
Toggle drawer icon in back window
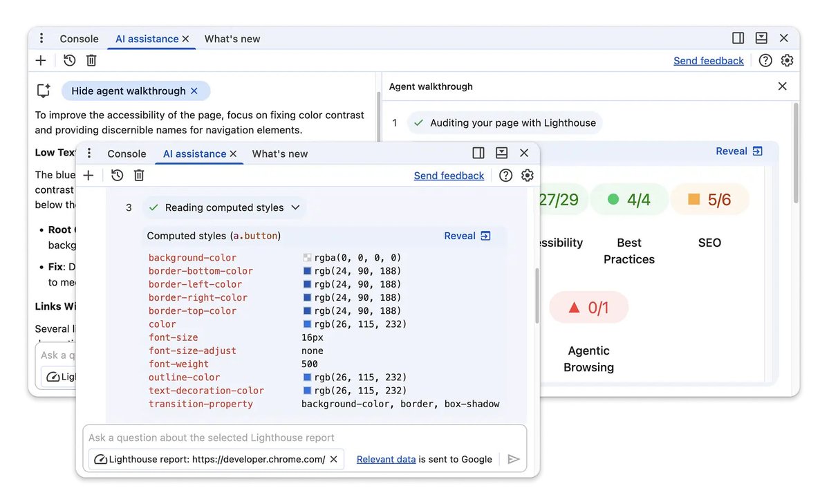tap(761, 38)
